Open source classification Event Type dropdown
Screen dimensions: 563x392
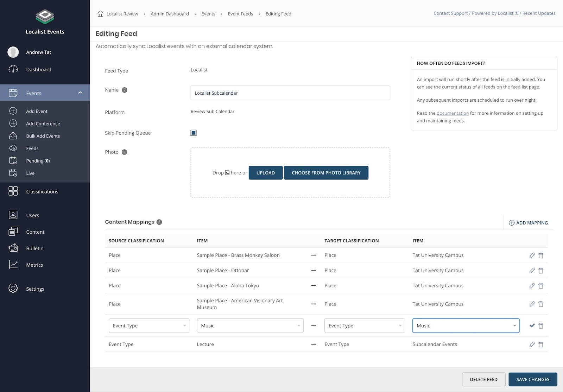[x=149, y=325]
